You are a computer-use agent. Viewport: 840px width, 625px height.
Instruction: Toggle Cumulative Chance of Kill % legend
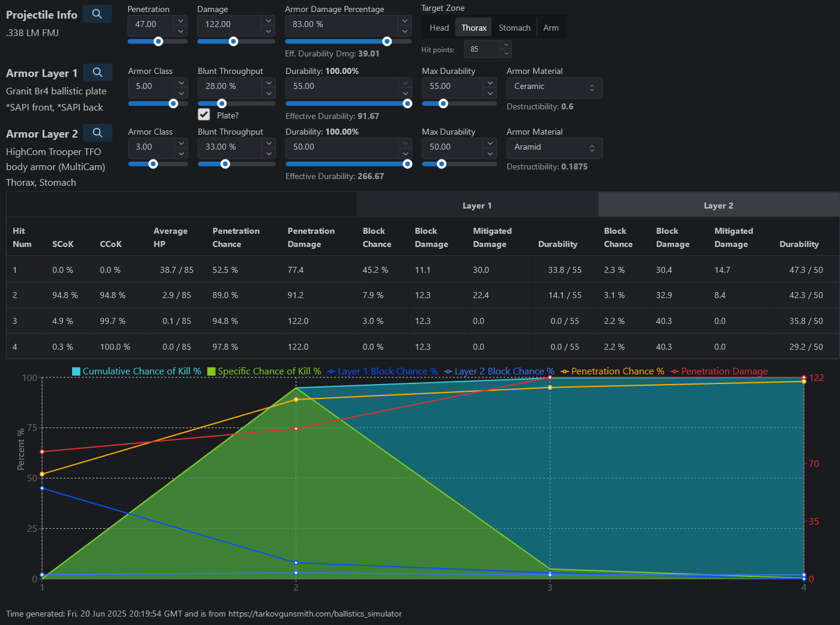(136, 371)
